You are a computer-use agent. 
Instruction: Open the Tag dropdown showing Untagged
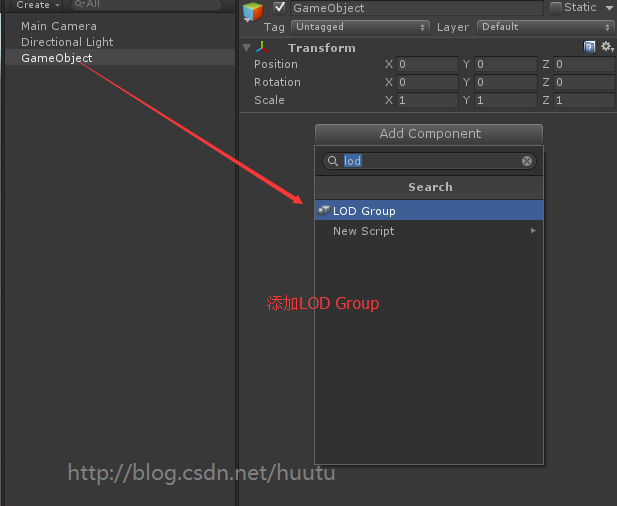tap(360, 27)
